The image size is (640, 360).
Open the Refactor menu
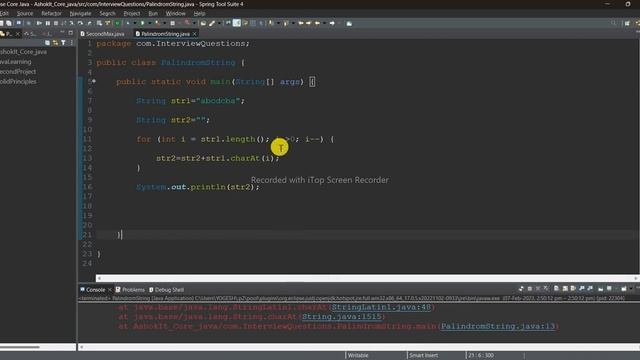[x=51, y=13]
